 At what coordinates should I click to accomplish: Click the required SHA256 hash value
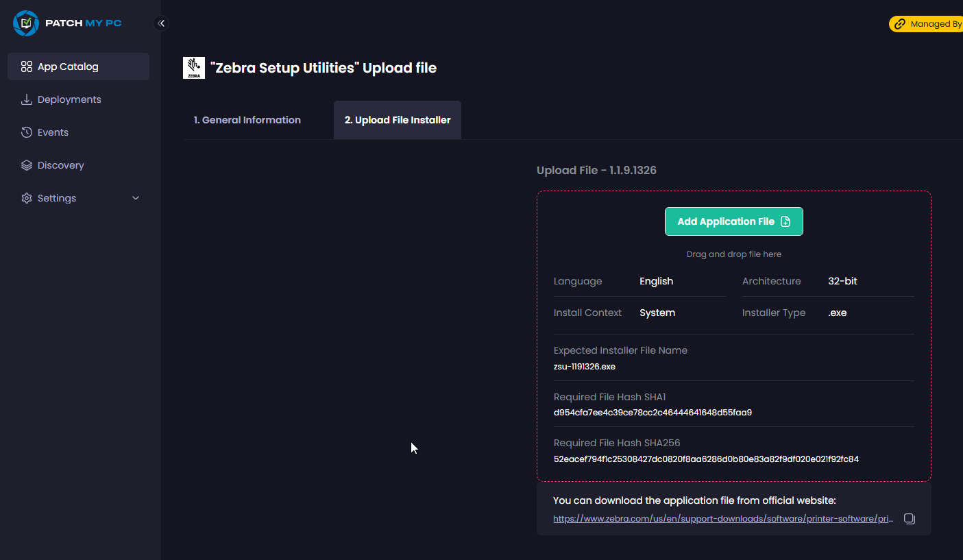[706, 459]
